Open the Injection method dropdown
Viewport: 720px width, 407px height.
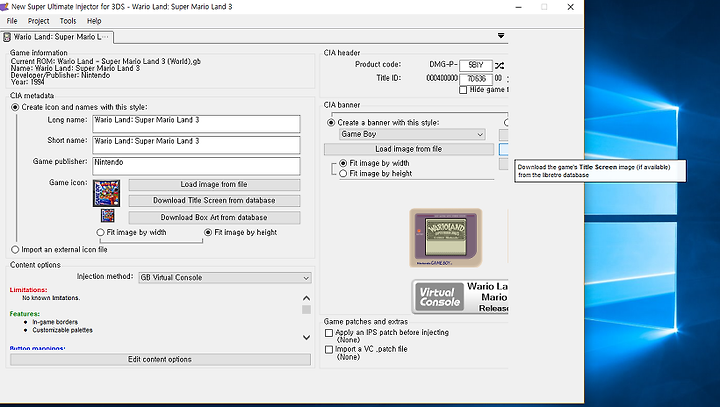tap(225, 277)
